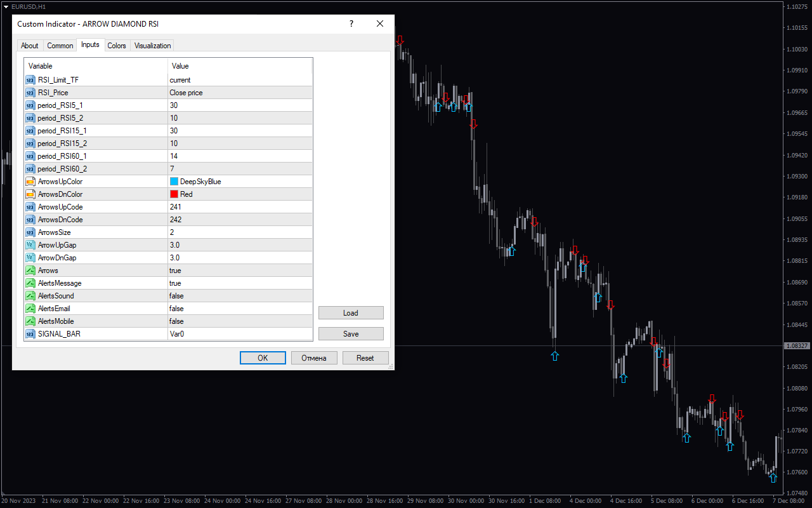Open the Visualization tab

pyautogui.click(x=152, y=46)
